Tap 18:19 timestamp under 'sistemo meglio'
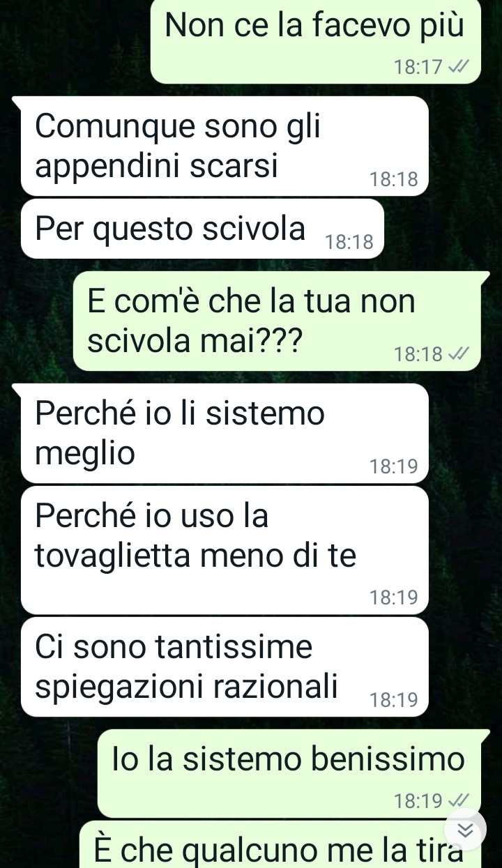This screenshot has height=868, width=502. (x=394, y=466)
